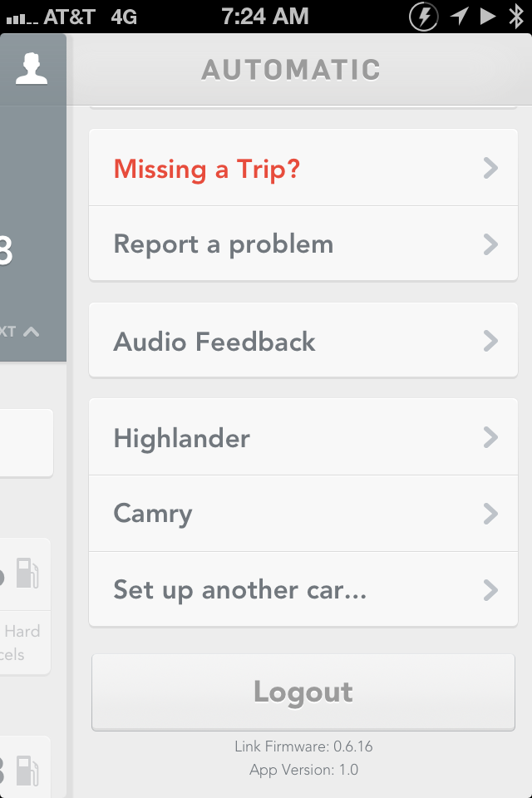Tap the Bluetooth status bar icon
Image resolution: width=532 pixels, height=798 pixels.
pyautogui.click(x=516, y=17)
